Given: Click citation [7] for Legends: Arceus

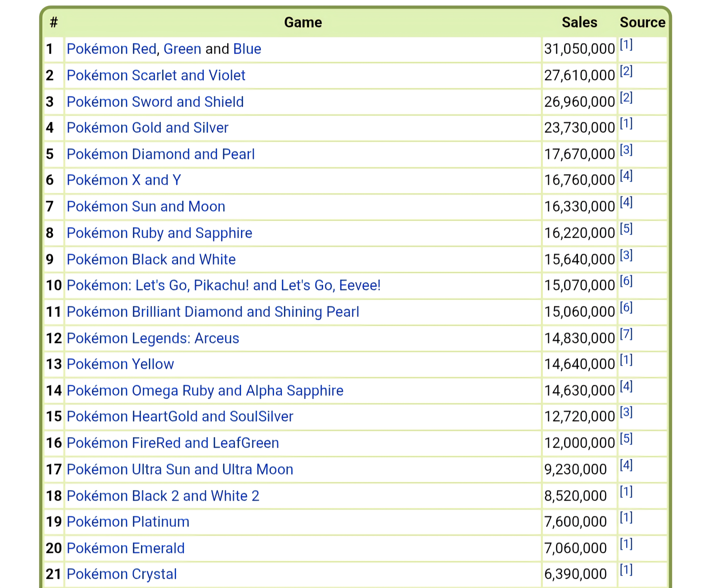Looking at the screenshot, I should pyautogui.click(x=626, y=334).
